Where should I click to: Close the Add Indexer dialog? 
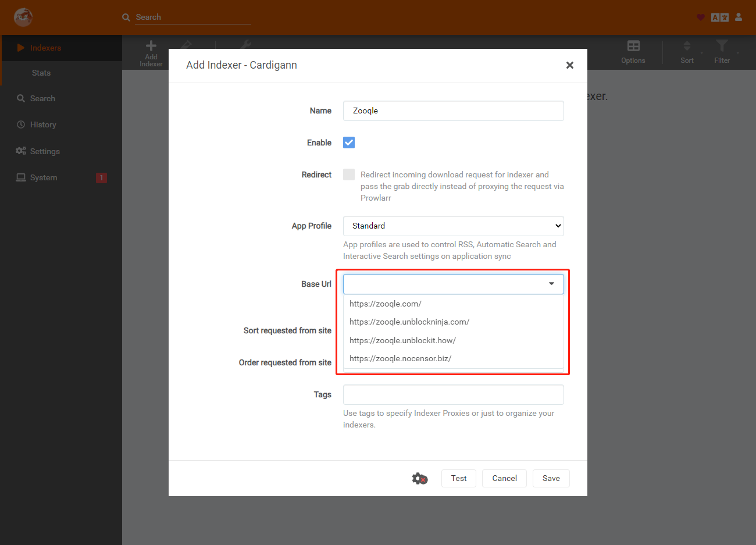tap(570, 65)
